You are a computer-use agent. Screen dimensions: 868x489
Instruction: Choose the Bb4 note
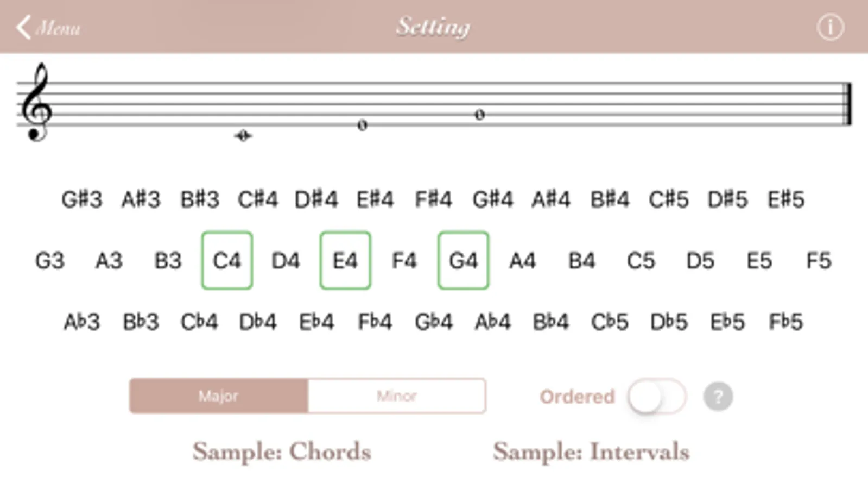click(x=550, y=322)
